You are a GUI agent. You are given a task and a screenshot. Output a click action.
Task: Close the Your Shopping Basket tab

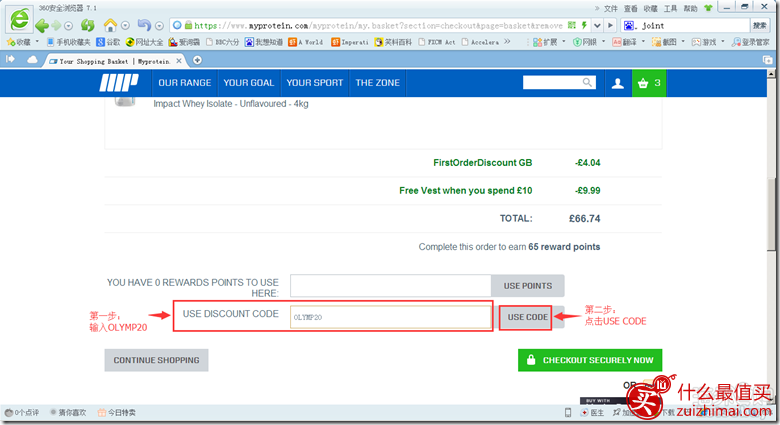point(179,61)
